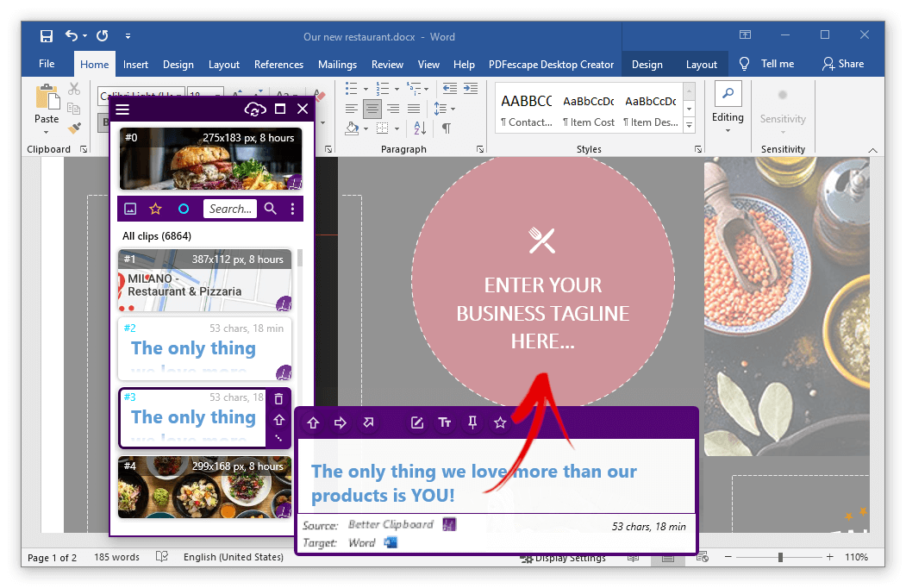Paste the clip as plain text using the Tt icon
Screen dimensions: 906x588
445,422
